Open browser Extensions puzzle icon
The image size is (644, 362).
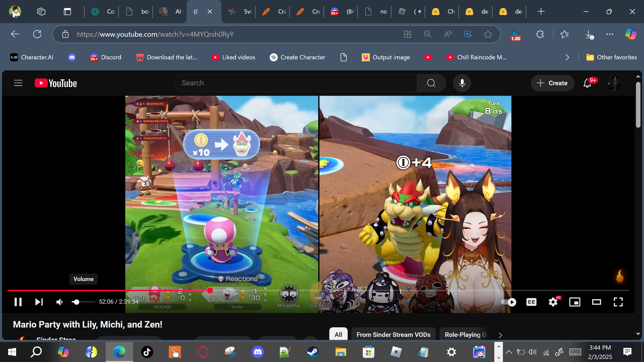pyautogui.click(x=540, y=34)
